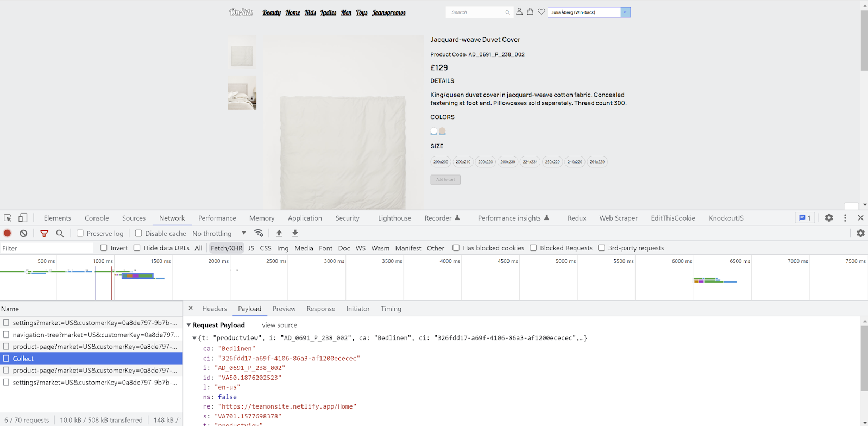Clear the network log
The image size is (868, 426).
tap(23, 233)
